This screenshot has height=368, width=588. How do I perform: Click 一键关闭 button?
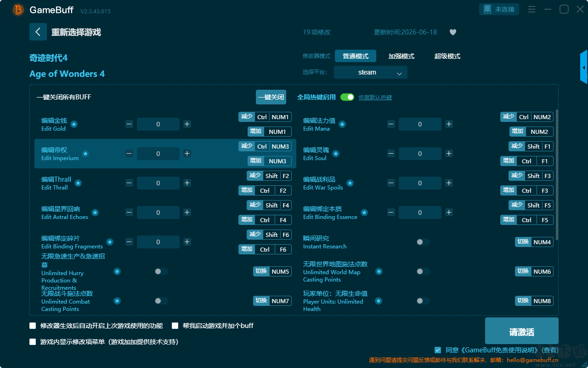coord(271,97)
